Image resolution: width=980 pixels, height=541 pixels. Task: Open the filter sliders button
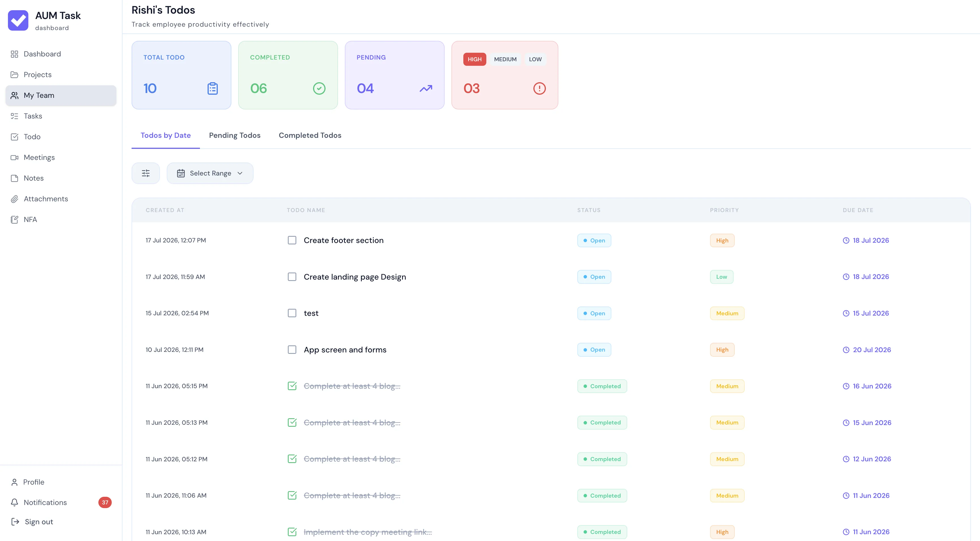(x=146, y=173)
